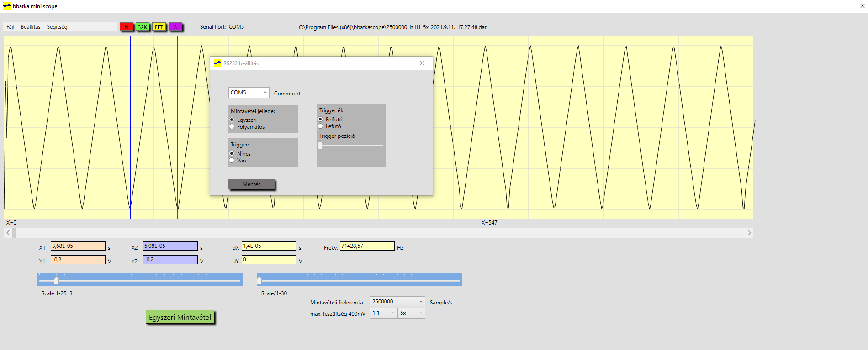This screenshot has height=350, width=868.
Task: Click the Y1 value field
Action: (78, 260)
